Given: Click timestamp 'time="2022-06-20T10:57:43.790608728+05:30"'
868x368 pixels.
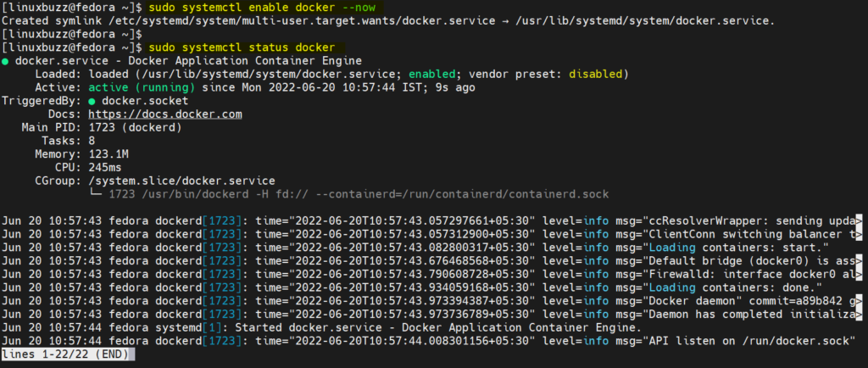Looking at the screenshot, I should click(395, 274).
